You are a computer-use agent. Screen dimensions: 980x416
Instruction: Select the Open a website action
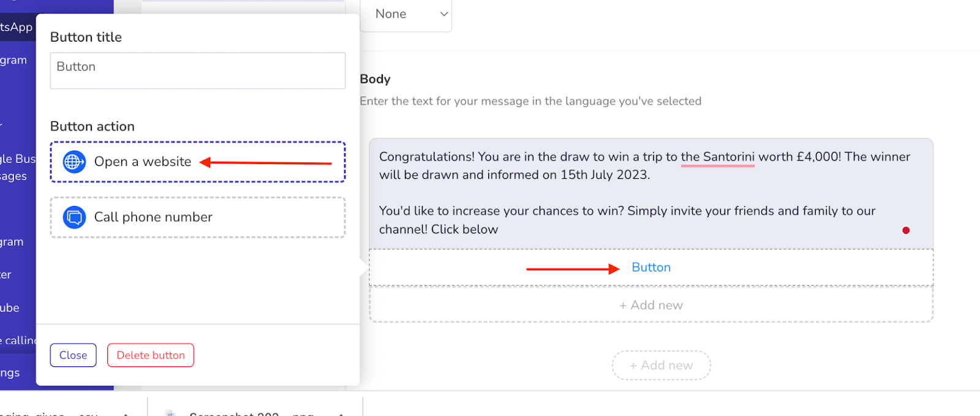click(198, 162)
